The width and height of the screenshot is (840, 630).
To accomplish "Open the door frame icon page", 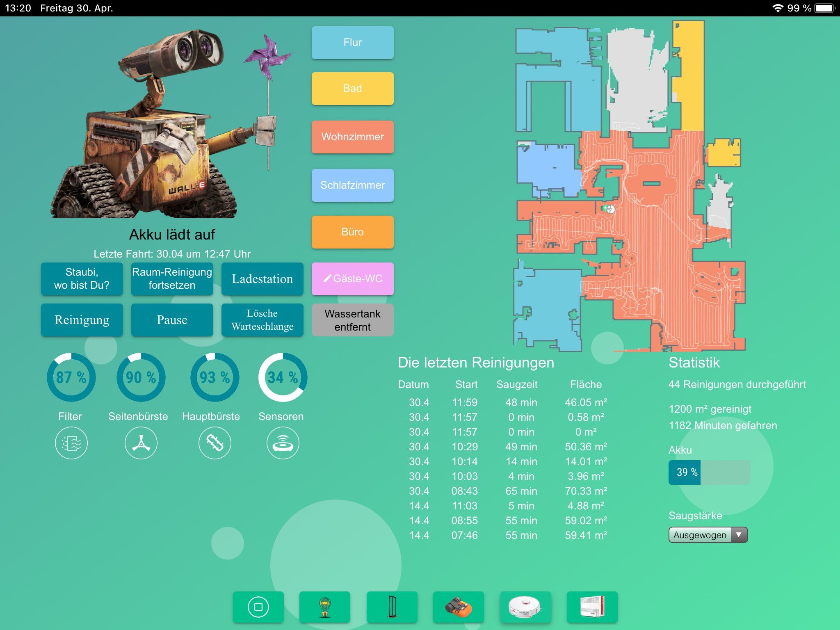I will [x=392, y=607].
